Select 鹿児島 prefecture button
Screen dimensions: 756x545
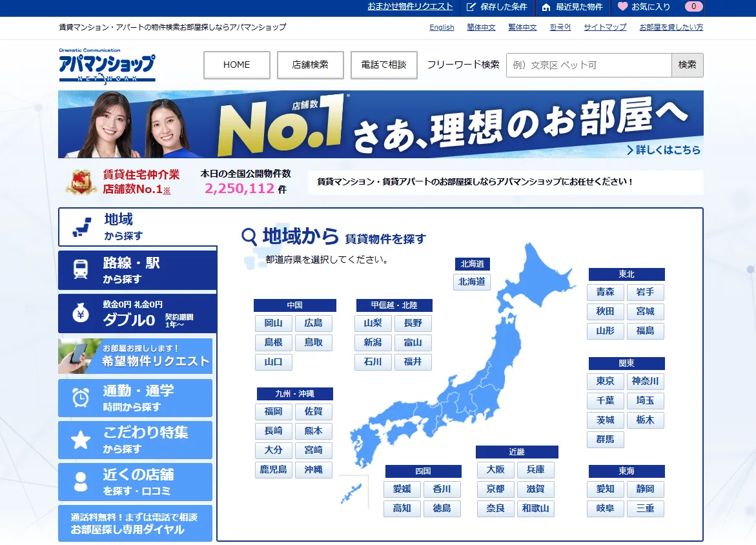pos(273,469)
